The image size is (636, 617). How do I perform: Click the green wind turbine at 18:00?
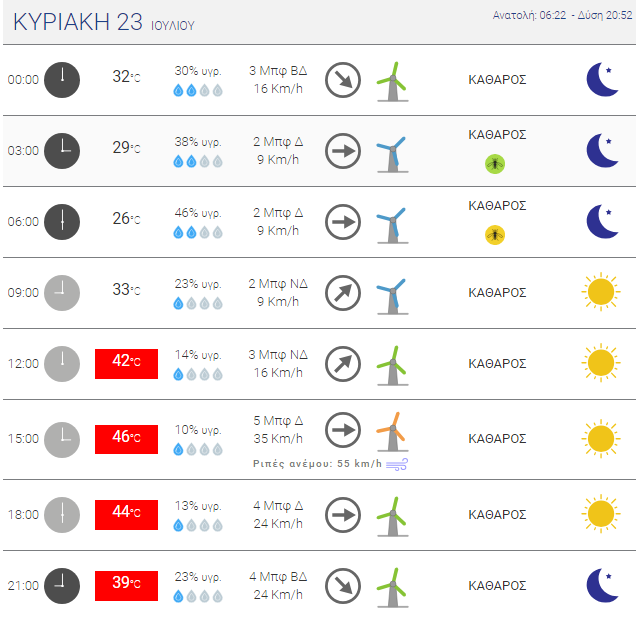pos(392,516)
